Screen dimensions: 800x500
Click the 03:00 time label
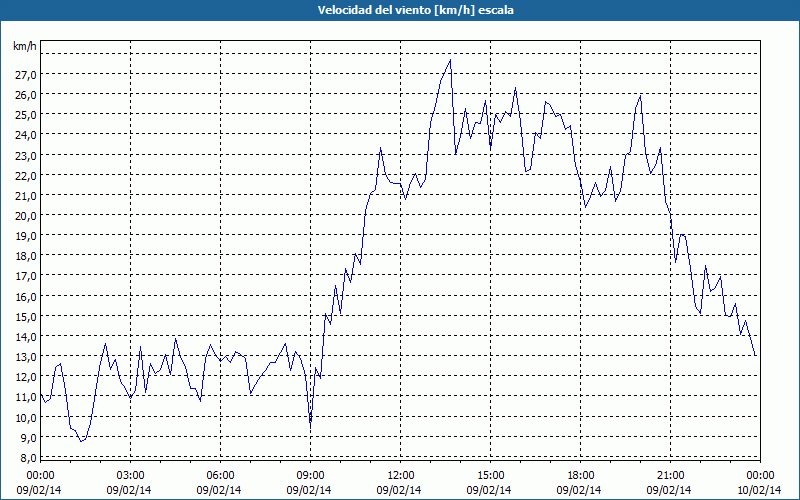131,476
